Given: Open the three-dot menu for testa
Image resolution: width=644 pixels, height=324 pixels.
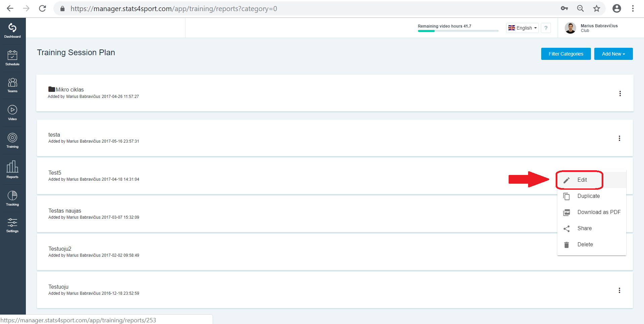Looking at the screenshot, I should tap(619, 138).
